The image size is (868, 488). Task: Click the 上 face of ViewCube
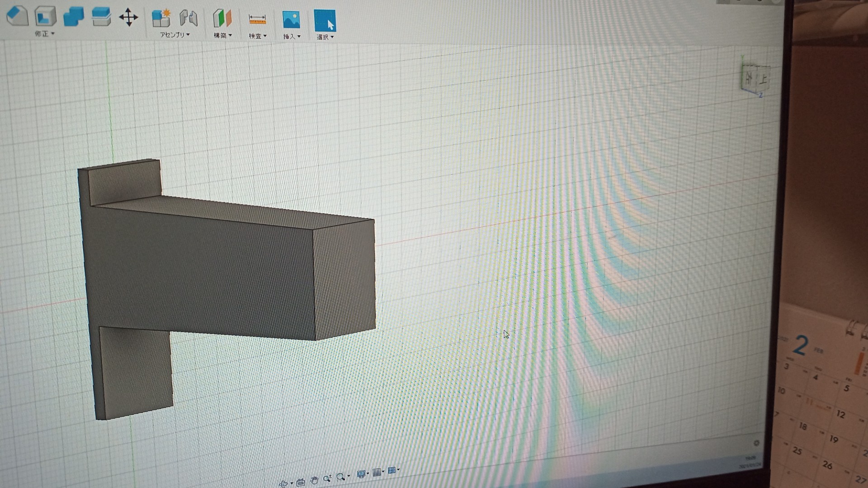763,80
